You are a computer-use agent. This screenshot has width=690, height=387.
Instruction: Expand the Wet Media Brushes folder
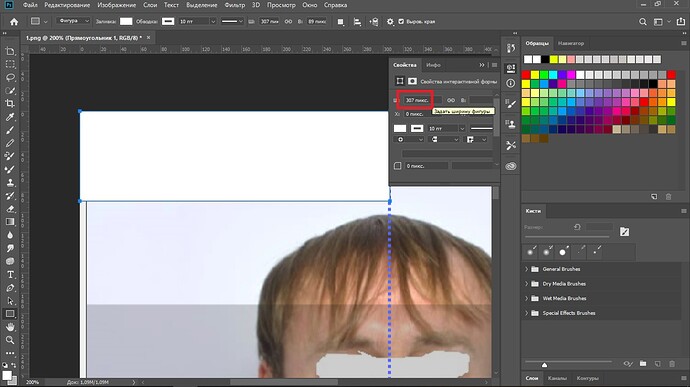click(527, 298)
